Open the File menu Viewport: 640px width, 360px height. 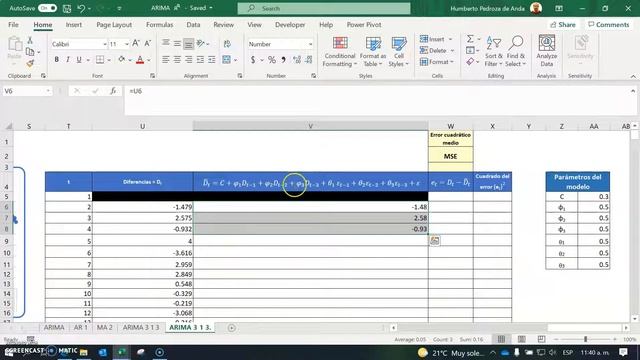click(x=13, y=24)
